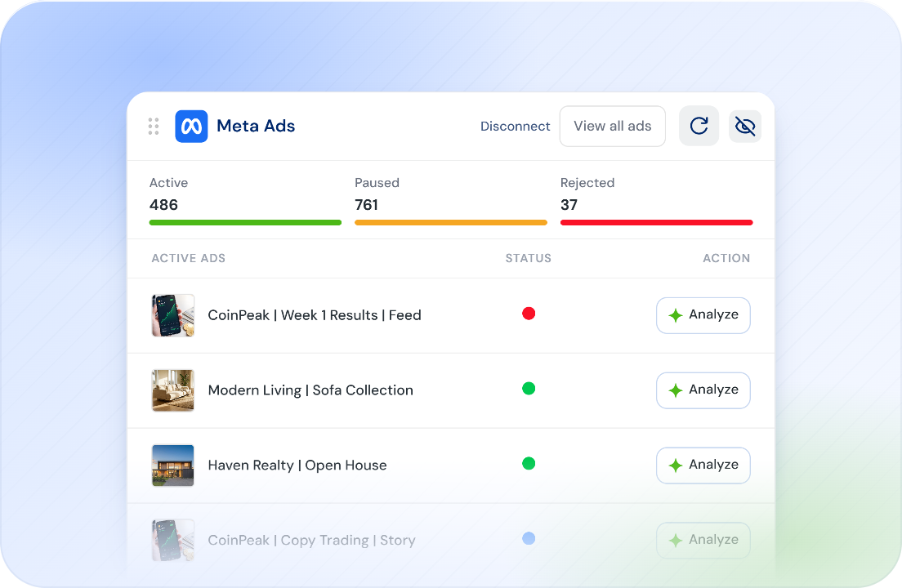
Task: Click the red Rejected progress bar
Action: pos(656,222)
